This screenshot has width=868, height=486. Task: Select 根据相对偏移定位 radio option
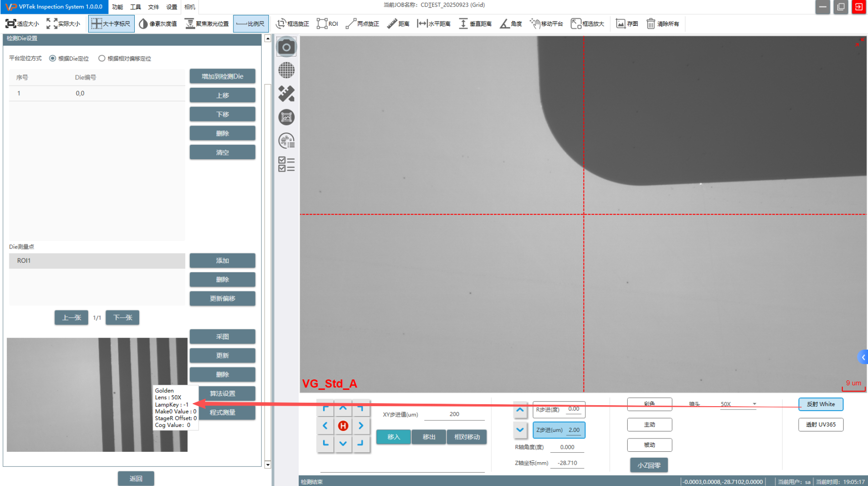[x=102, y=59]
